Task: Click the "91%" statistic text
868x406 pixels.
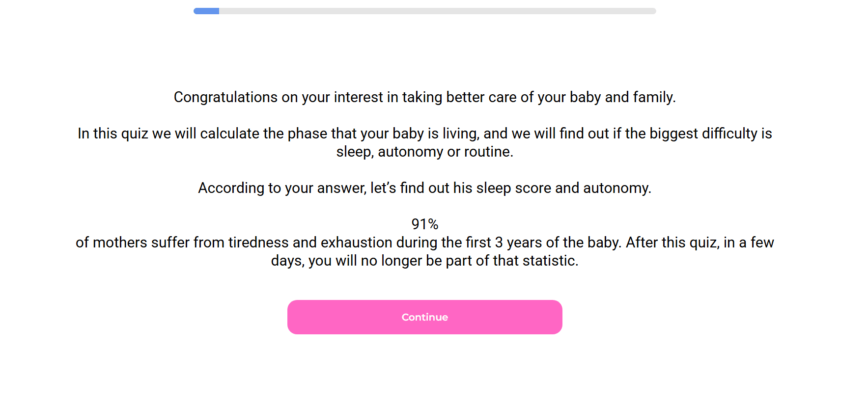Action: 425,224
